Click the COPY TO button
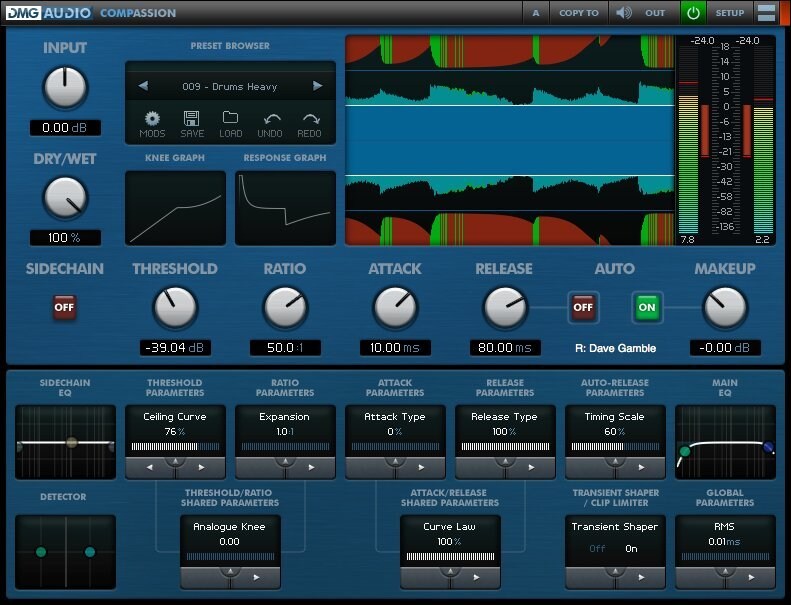Viewport: 791px width, 605px height. point(579,13)
